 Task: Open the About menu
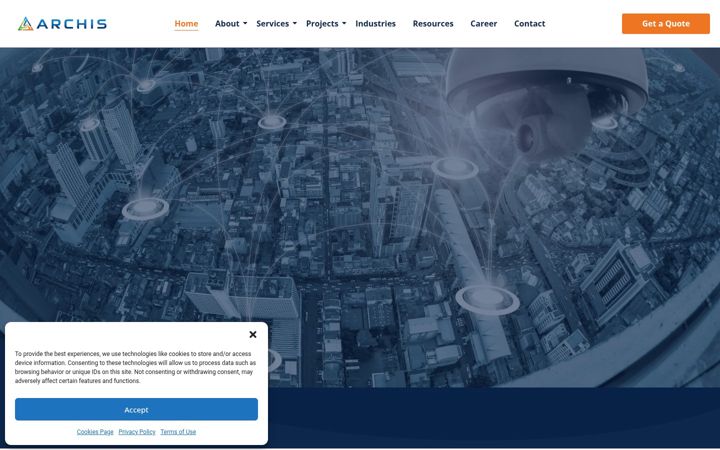[227, 23]
